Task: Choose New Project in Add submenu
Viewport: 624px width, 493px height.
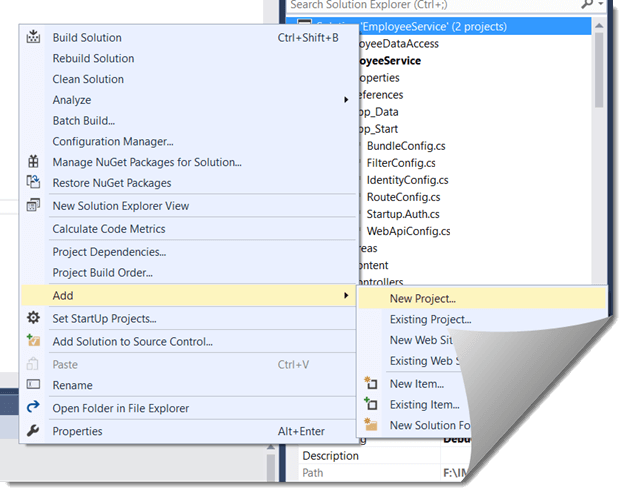Action: pyautogui.click(x=482, y=298)
